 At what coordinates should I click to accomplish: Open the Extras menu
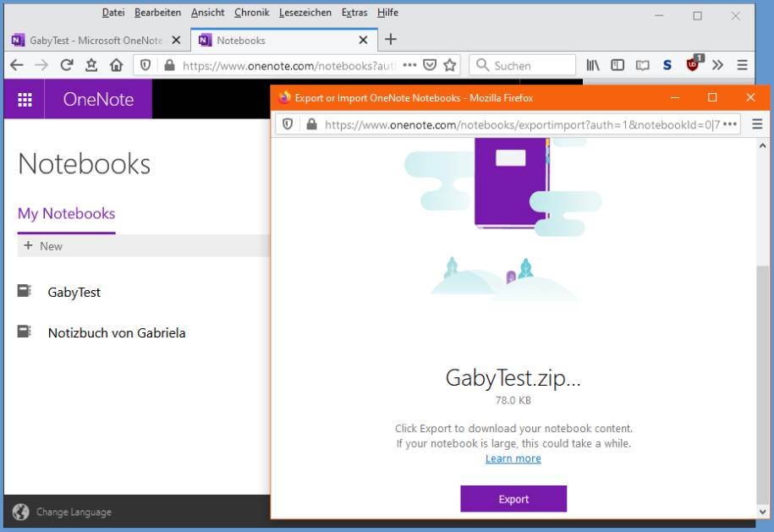point(354,13)
